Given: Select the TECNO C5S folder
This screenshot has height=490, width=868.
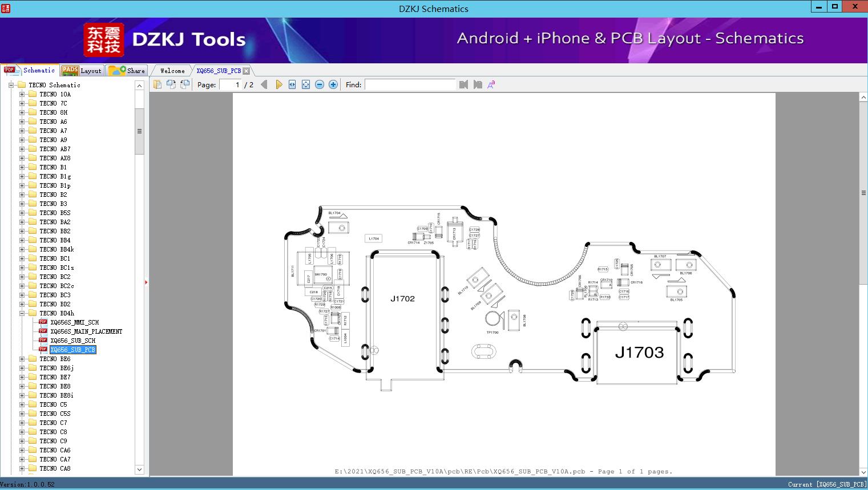Looking at the screenshot, I should 55,414.
